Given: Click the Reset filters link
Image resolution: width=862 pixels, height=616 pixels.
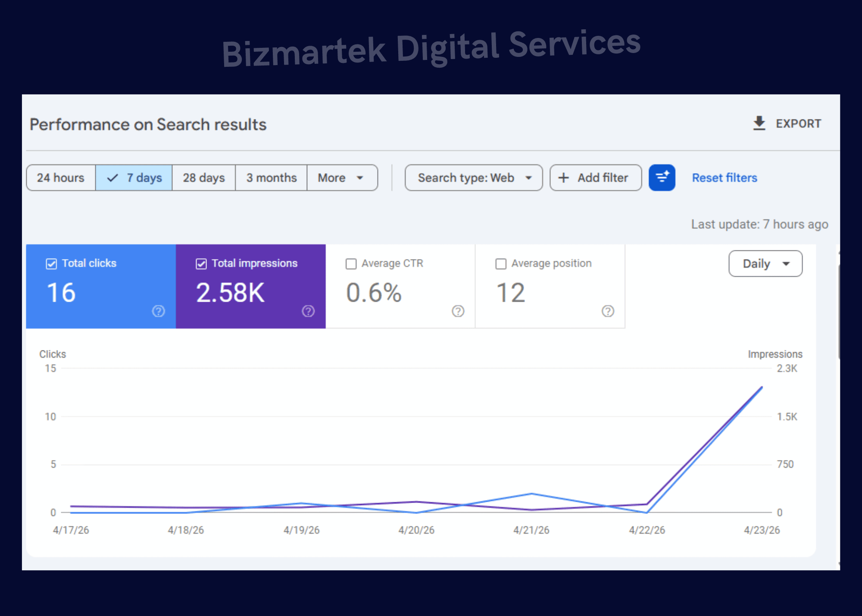Looking at the screenshot, I should pyautogui.click(x=725, y=178).
